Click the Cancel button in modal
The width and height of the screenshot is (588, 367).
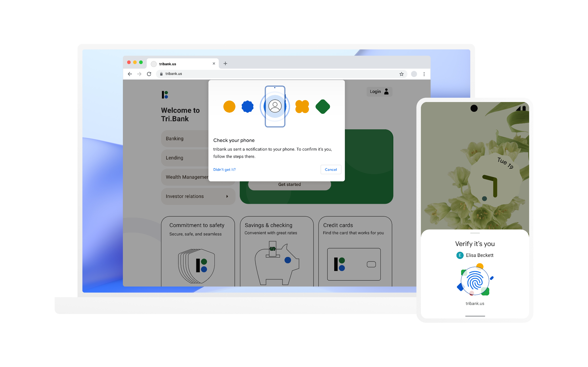[330, 170]
